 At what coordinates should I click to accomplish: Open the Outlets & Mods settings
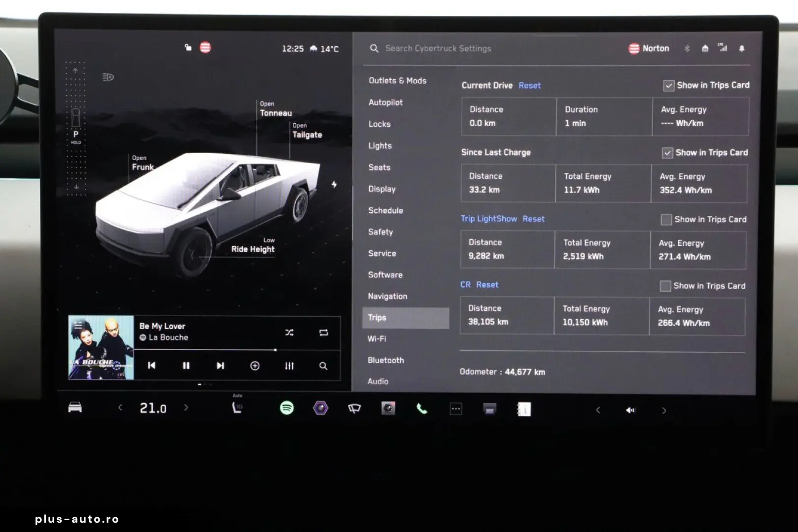pyautogui.click(x=398, y=81)
